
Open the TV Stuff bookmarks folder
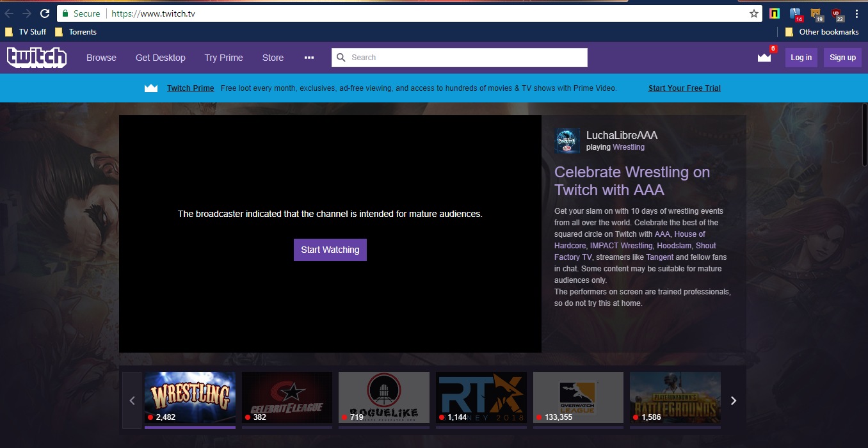[x=26, y=32]
